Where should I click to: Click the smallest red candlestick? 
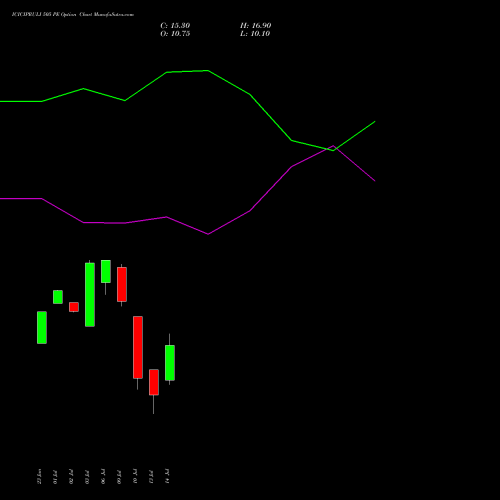[74, 307]
